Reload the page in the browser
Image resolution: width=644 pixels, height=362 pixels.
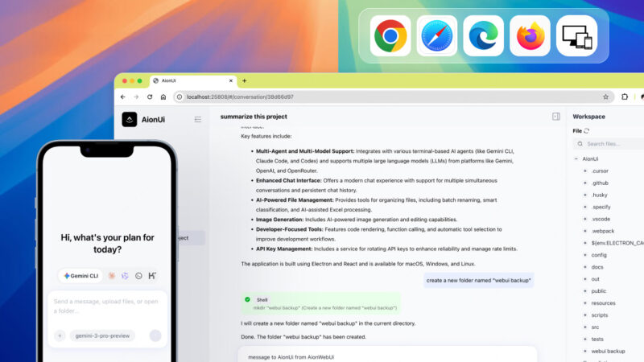click(x=149, y=97)
